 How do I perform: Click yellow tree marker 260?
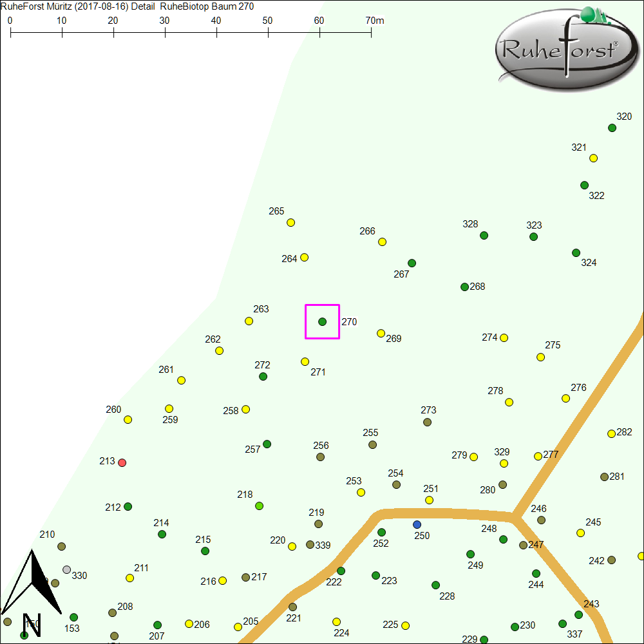pyautogui.click(x=128, y=420)
